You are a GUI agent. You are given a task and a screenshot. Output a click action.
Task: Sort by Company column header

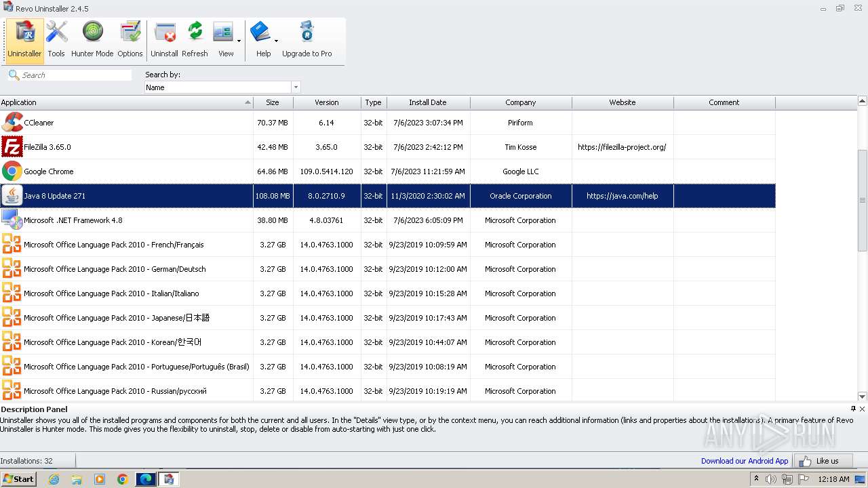[x=521, y=102]
